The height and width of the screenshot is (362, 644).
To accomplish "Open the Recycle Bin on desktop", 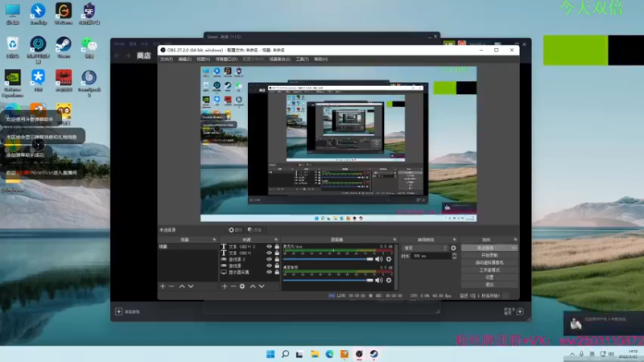I will [13, 47].
